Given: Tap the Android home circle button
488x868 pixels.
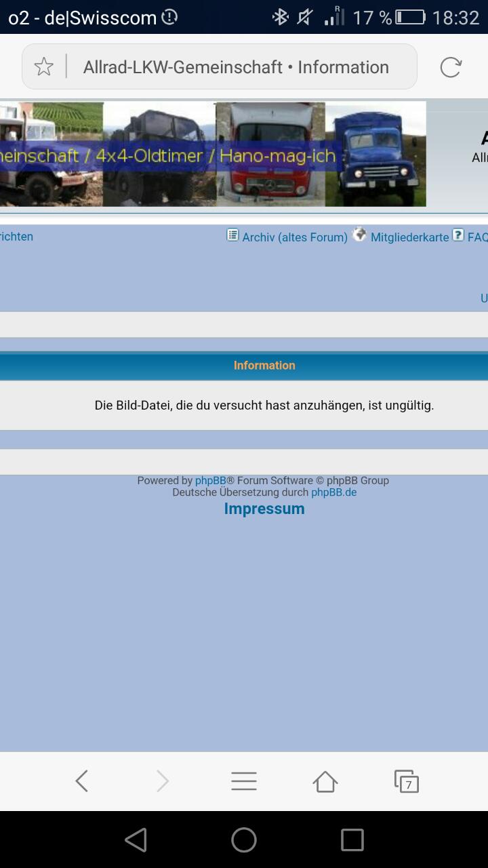Looking at the screenshot, I should coord(244,840).
